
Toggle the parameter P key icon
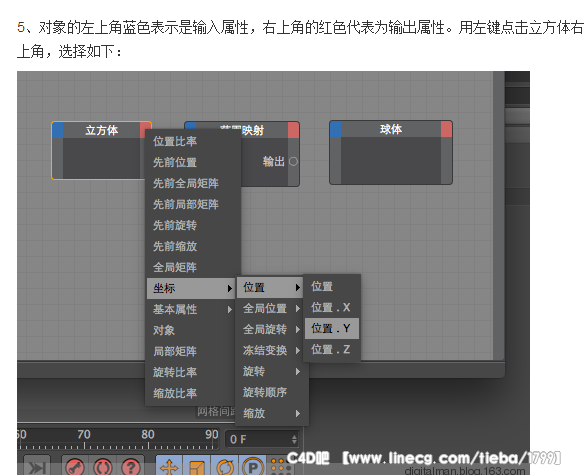pyautogui.click(x=253, y=466)
